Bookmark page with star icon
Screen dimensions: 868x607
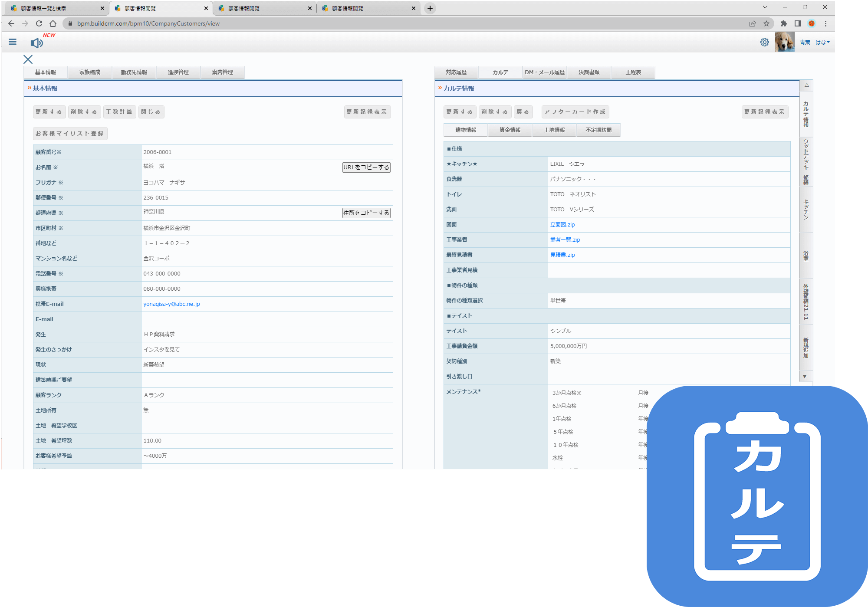tap(766, 23)
